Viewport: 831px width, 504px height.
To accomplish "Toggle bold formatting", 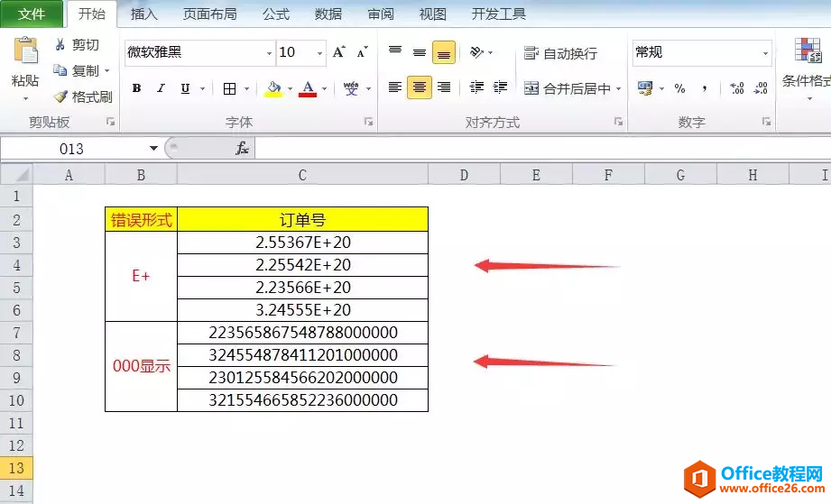I will [136, 88].
